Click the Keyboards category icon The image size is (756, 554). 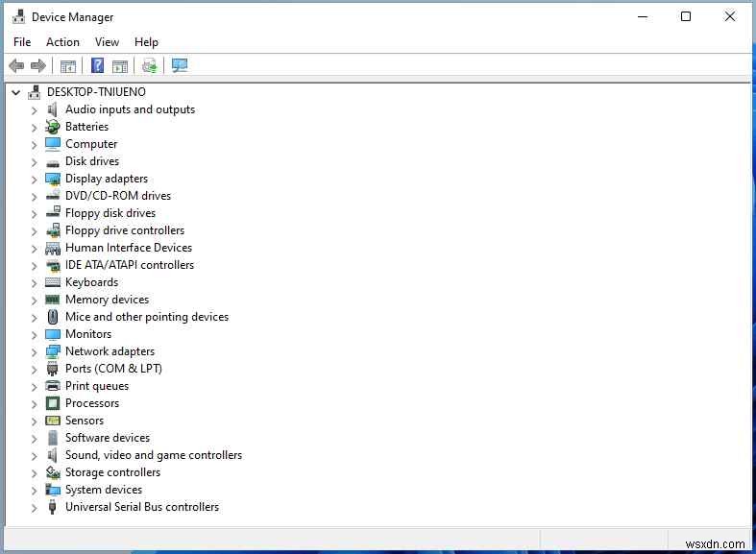tap(53, 282)
